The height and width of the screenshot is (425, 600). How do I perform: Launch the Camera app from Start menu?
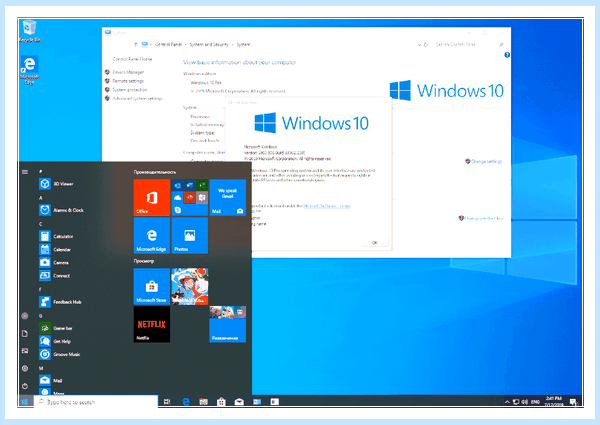coord(54,262)
